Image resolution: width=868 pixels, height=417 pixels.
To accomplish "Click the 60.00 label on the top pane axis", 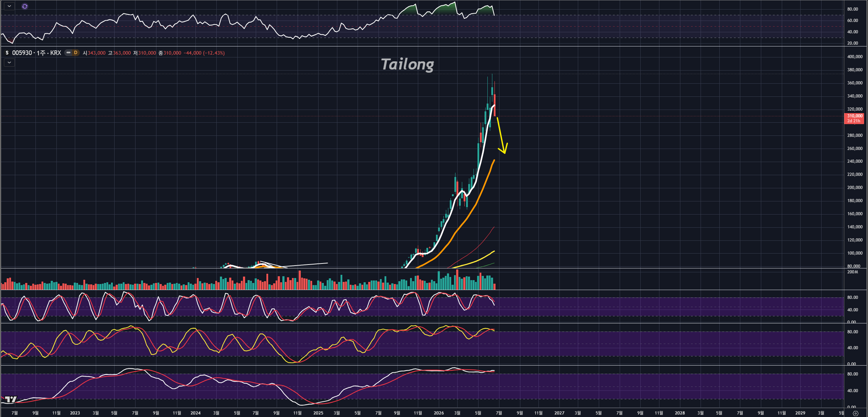I will tap(853, 21).
